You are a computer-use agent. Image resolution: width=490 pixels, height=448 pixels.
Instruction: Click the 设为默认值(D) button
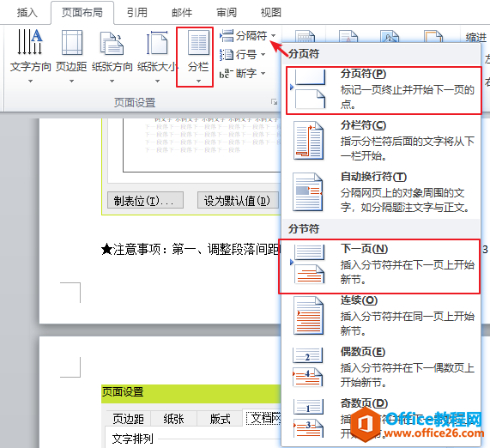(238, 200)
